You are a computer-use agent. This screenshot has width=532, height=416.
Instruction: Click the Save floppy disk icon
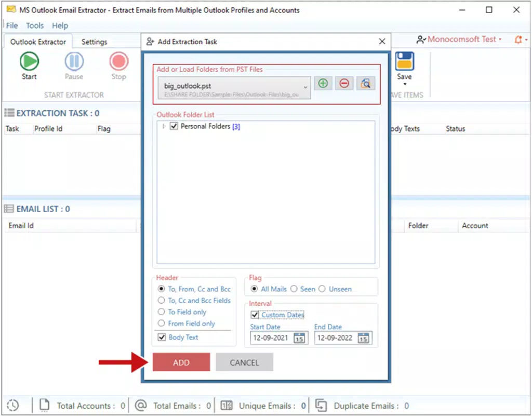[x=404, y=61]
